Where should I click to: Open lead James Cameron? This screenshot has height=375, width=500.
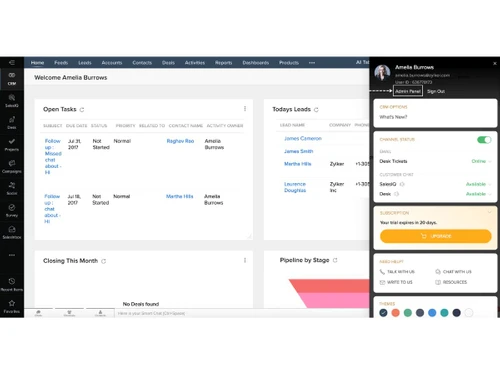coord(303,138)
